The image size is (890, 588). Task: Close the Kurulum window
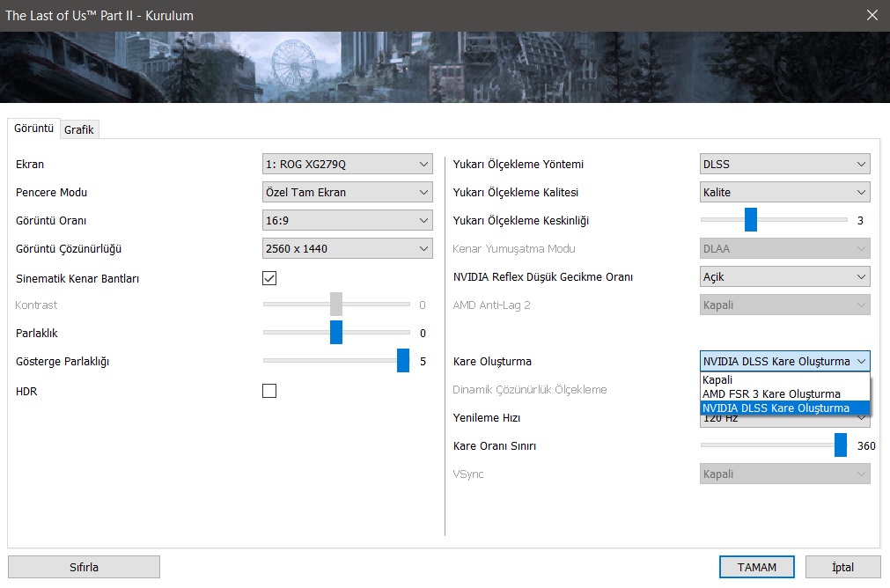coord(872,15)
